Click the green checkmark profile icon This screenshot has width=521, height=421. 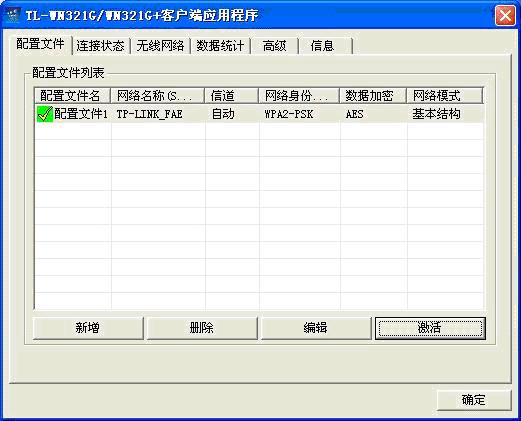click(x=45, y=114)
